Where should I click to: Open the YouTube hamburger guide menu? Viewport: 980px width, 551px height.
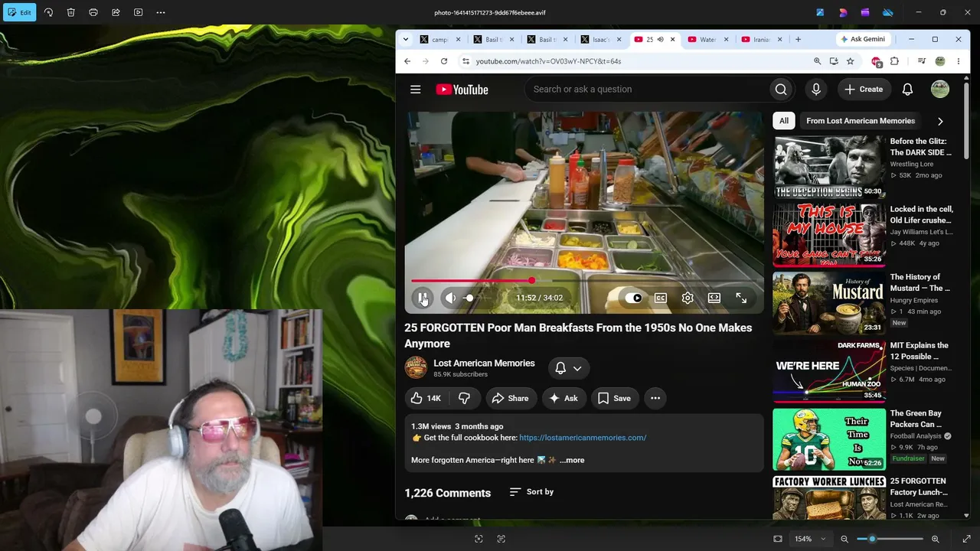(x=416, y=90)
